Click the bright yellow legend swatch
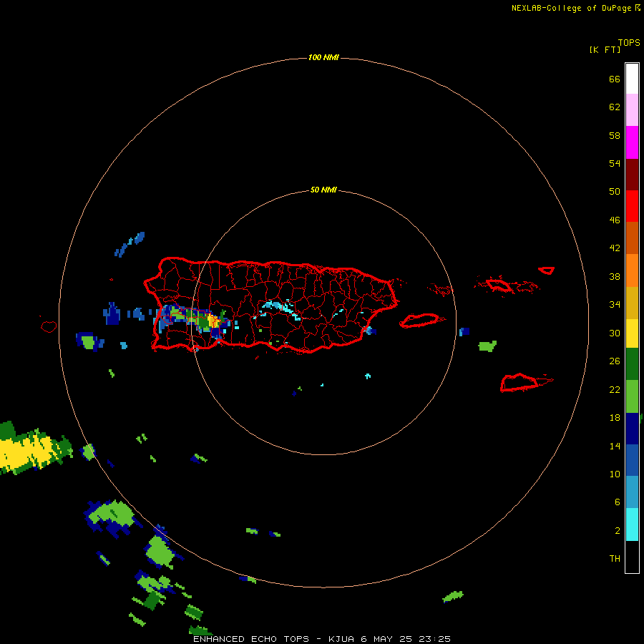The height and width of the screenshot is (644, 644). coord(632,333)
